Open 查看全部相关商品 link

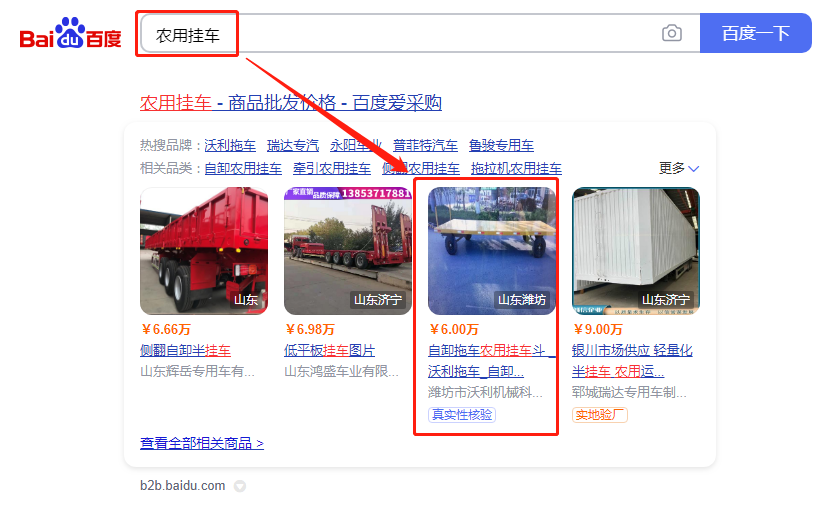point(202,443)
